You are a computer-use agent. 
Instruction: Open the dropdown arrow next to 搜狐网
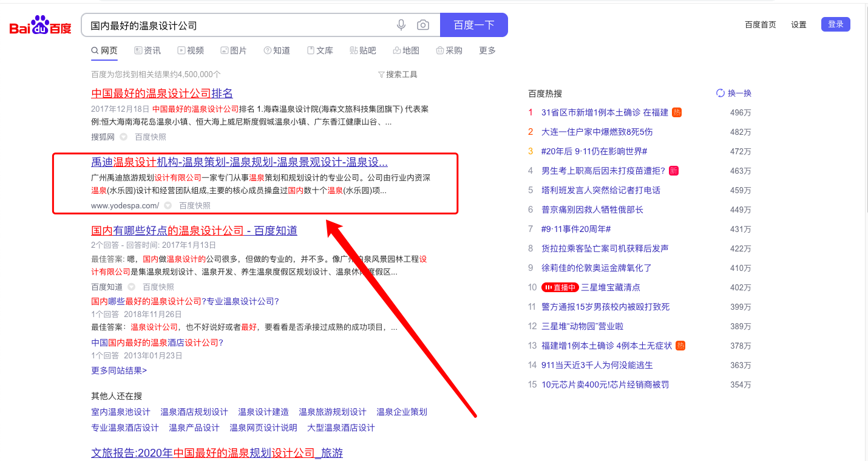click(x=123, y=137)
